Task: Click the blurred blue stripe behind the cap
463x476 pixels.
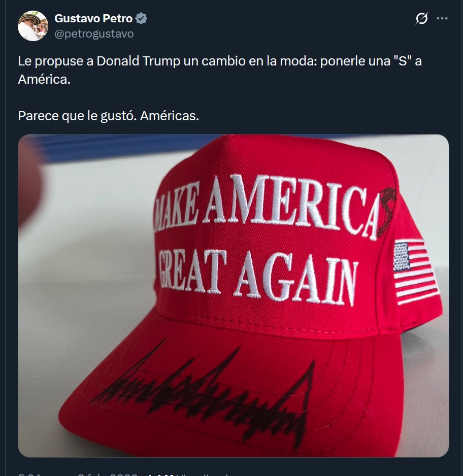Action: [127, 148]
